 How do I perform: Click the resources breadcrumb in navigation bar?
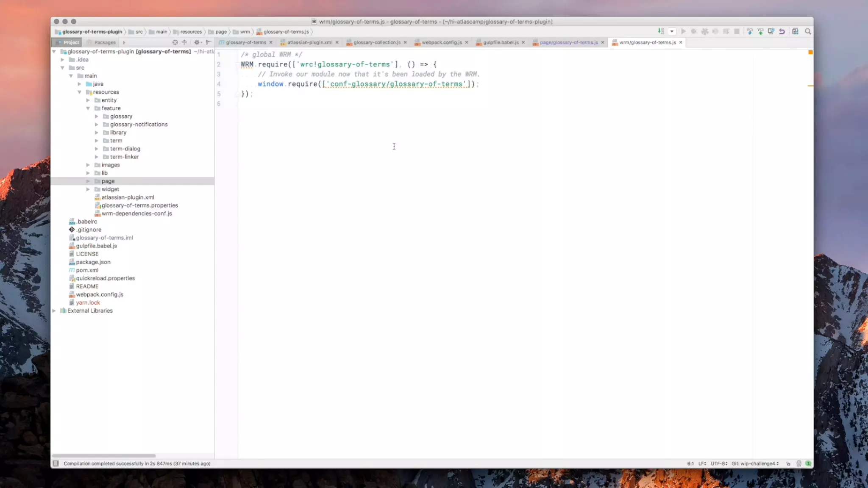191,32
